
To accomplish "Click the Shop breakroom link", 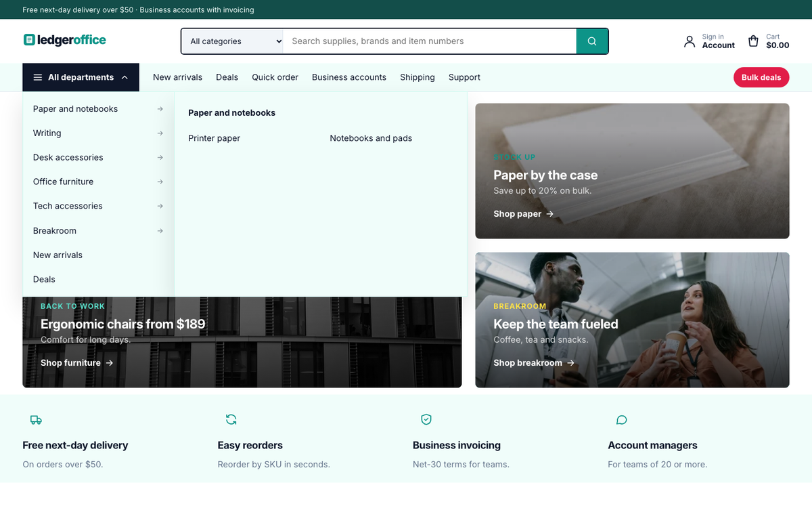I will (x=534, y=363).
